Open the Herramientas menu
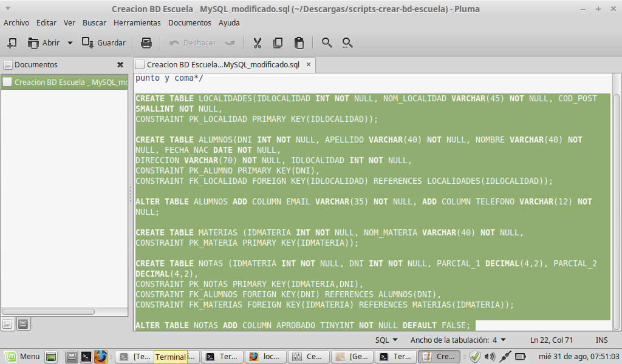Image resolution: width=622 pixels, height=364 pixels. (137, 22)
